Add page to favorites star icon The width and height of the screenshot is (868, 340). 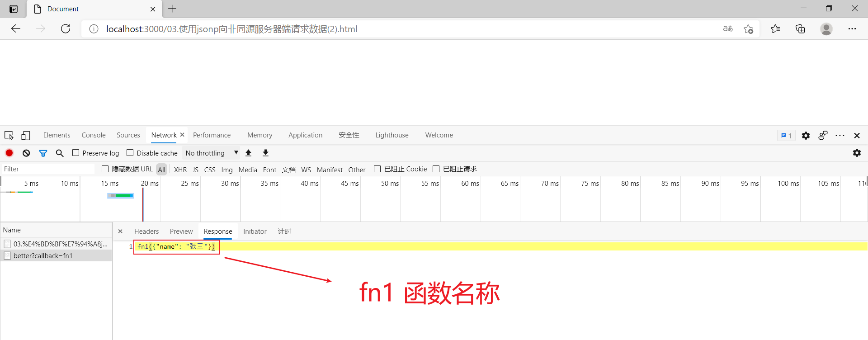tap(748, 29)
